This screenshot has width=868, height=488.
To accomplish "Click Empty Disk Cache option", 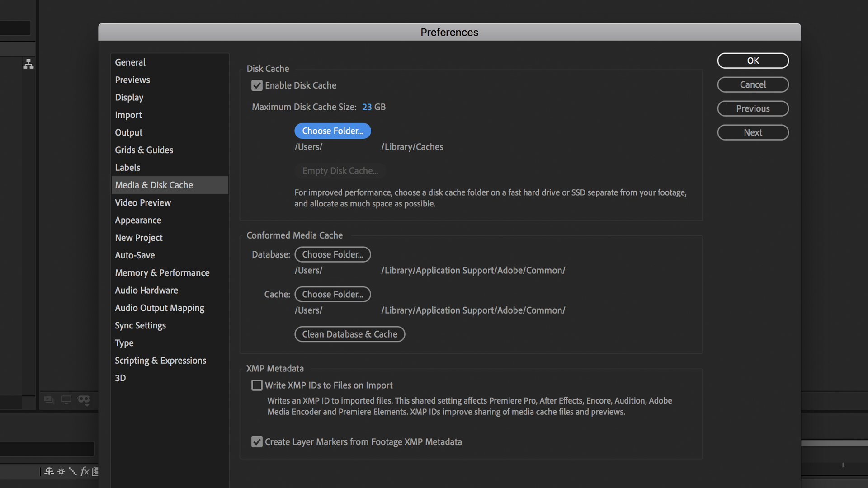I will click(x=340, y=170).
